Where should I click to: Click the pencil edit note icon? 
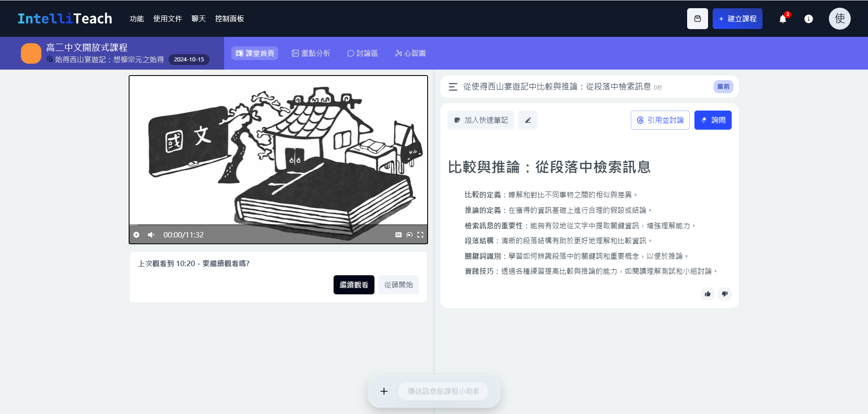[x=528, y=121]
